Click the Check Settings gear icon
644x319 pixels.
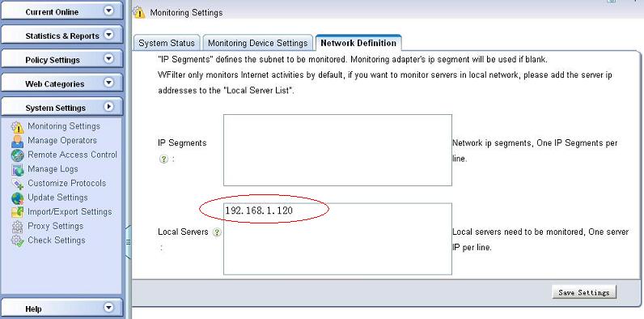coord(17,240)
